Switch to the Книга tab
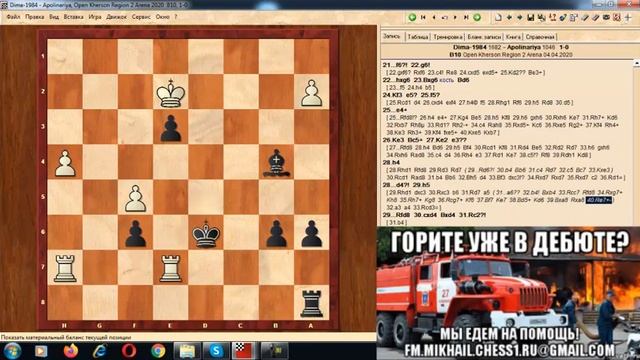Screen dimensions: 640x360 point(513,37)
